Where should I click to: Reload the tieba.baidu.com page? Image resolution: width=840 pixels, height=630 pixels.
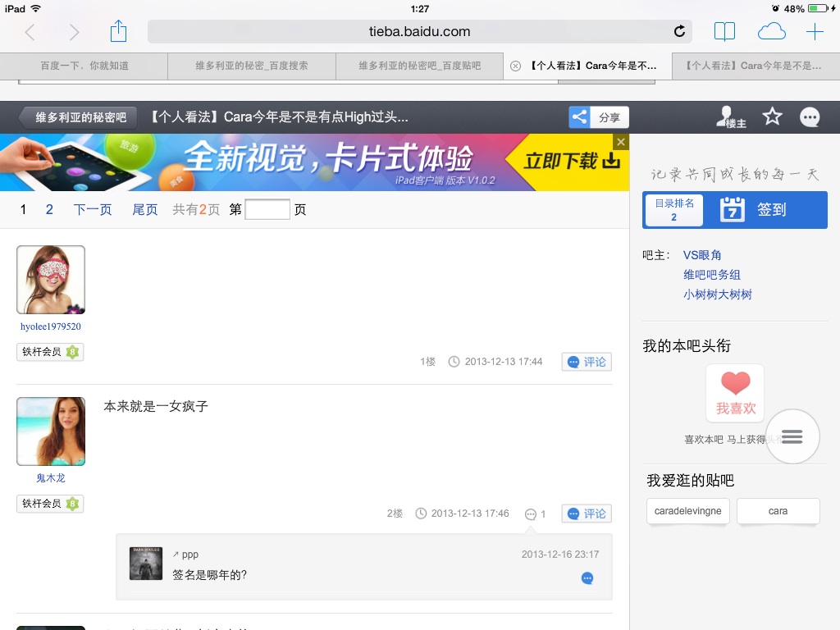click(679, 31)
